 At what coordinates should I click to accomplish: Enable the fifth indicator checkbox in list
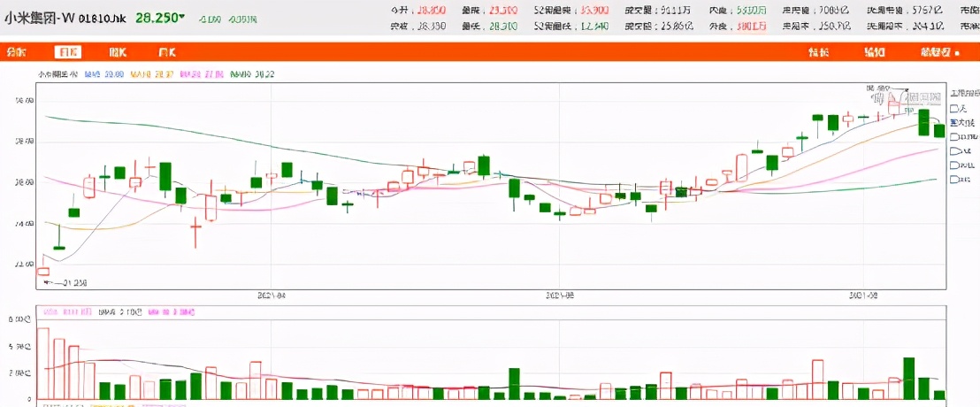pyautogui.click(x=953, y=165)
